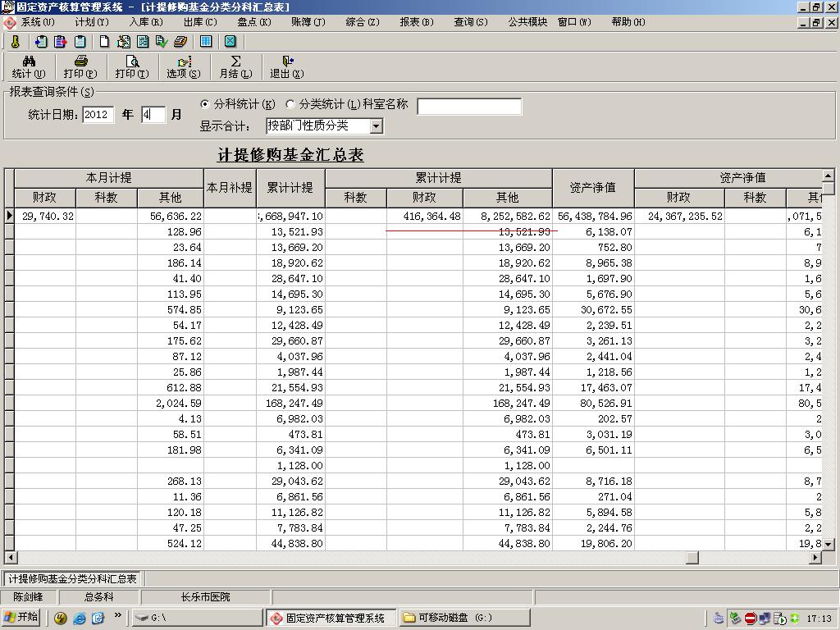The image size is (840, 630).
Task: Expand quick launch overflow chevron
Action: (117, 615)
